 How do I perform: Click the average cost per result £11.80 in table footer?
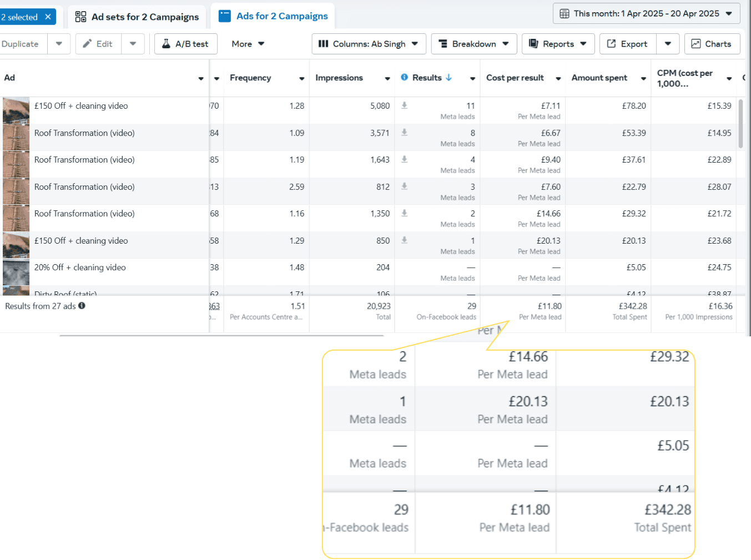pos(550,306)
